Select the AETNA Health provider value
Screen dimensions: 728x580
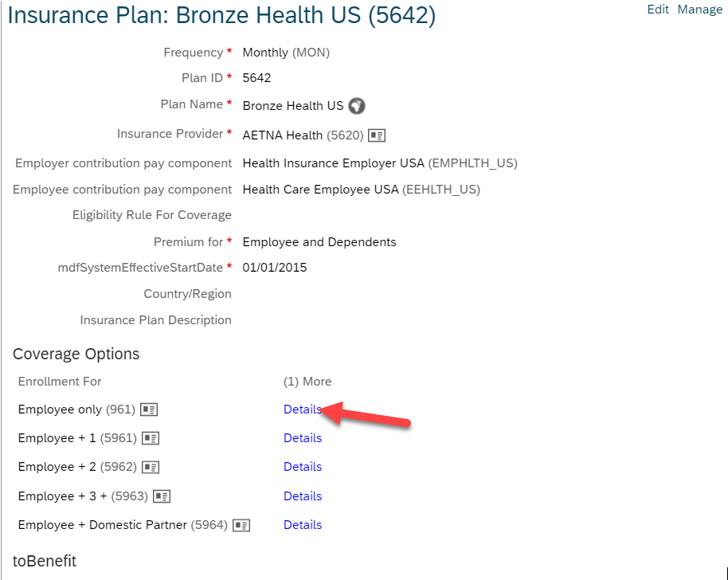click(283, 135)
